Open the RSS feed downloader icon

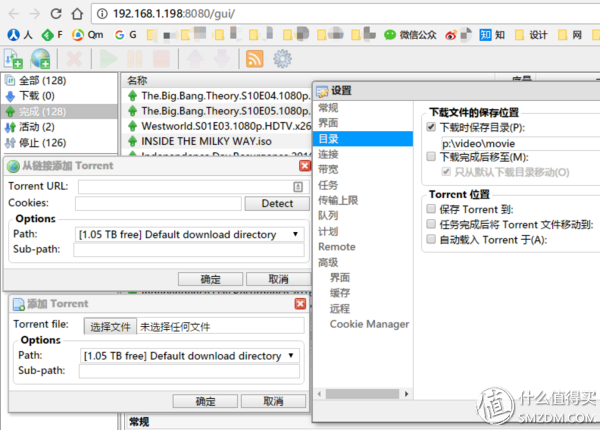click(x=254, y=59)
